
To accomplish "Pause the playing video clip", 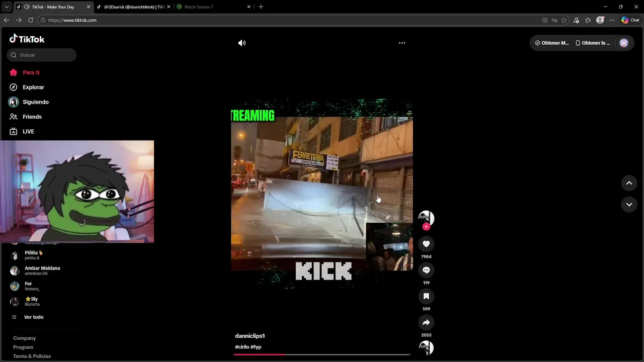I will (x=322, y=194).
